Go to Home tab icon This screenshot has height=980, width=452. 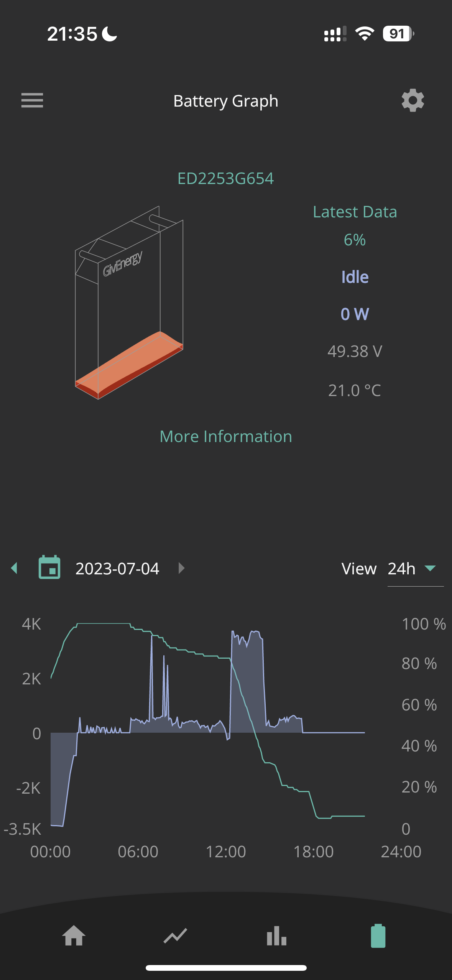point(74,936)
